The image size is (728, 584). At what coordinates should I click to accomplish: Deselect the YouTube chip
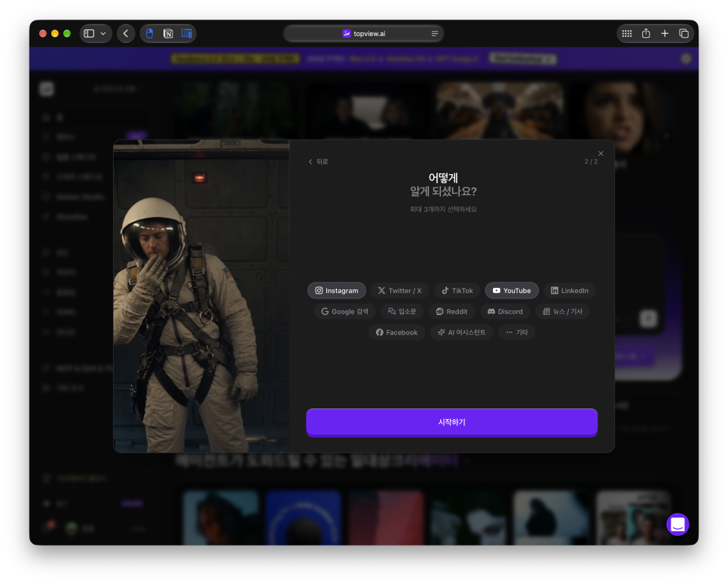[x=512, y=291]
